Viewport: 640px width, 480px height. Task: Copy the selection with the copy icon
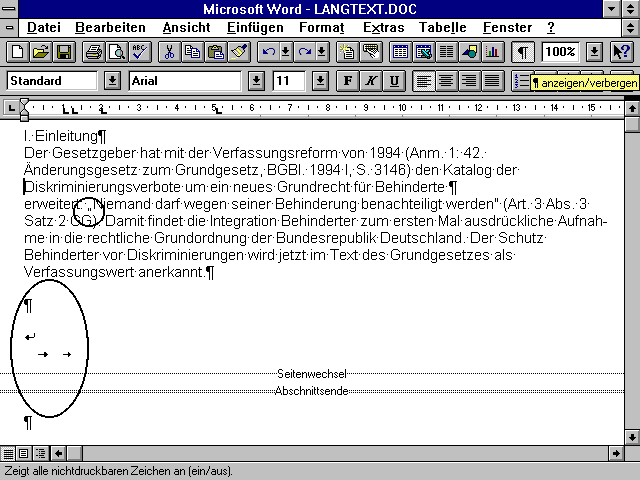tap(192, 52)
